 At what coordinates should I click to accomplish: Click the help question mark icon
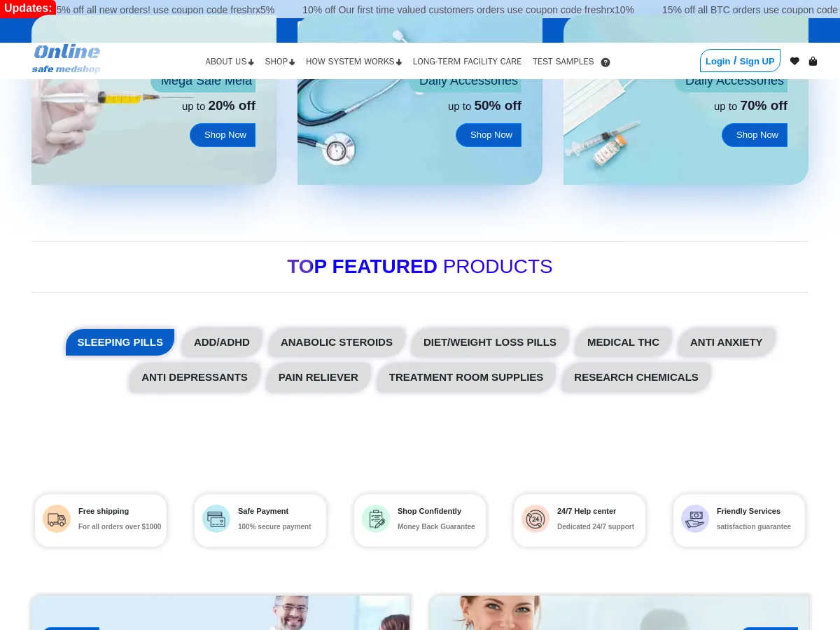[605, 62]
